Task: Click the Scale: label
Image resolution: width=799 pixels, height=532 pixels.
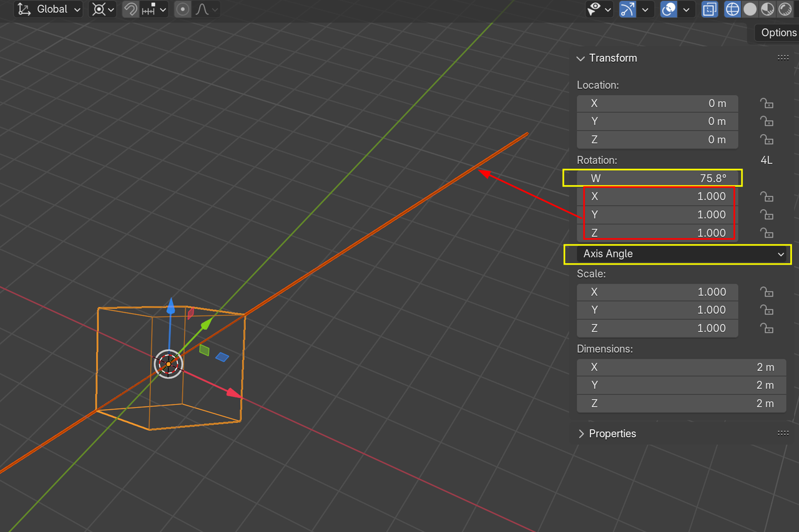Action: click(591, 274)
